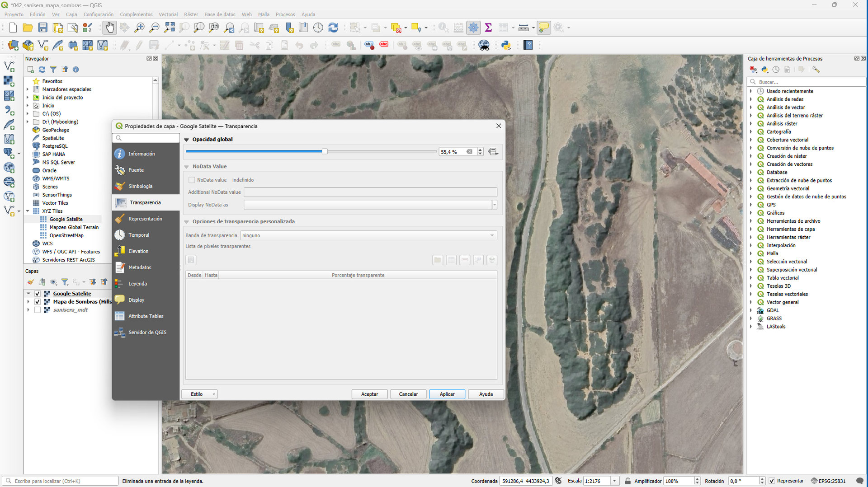
Task: Click the Opacidad global slider handle
Action: [325, 151]
